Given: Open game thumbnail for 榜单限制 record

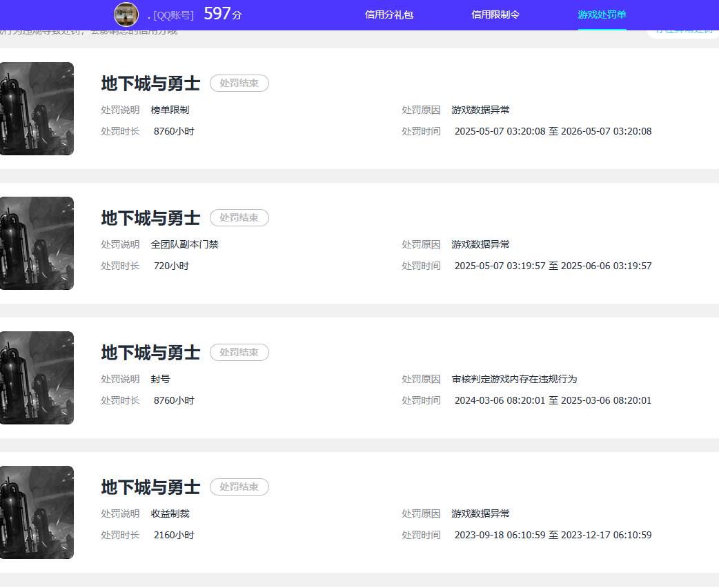Looking at the screenshot, I should pyautogui.click(x=37, y=109).
